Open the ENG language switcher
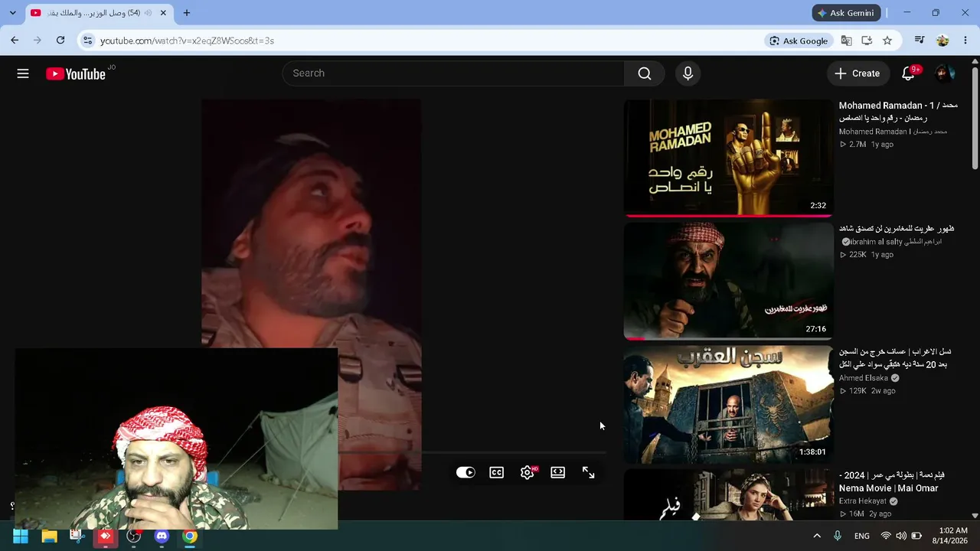The width and height of the screenshot is (980, 551). (x=862, y=536)
